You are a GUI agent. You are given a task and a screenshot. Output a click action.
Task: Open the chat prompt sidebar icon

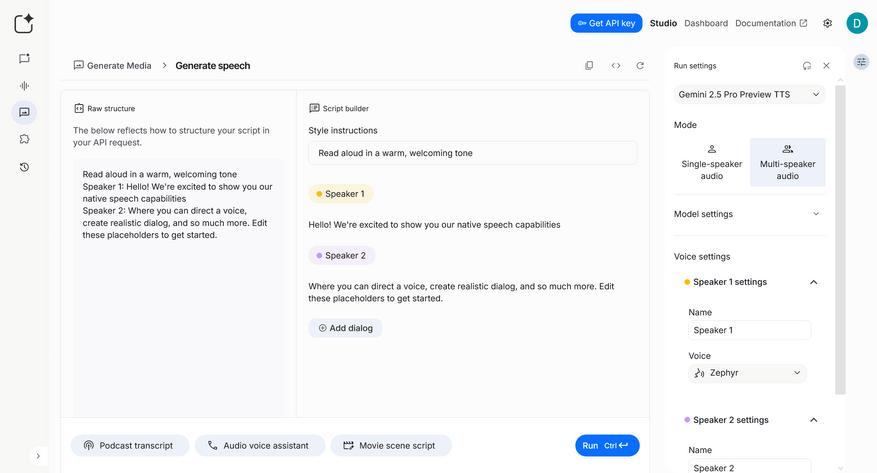[x=24, y=59]
